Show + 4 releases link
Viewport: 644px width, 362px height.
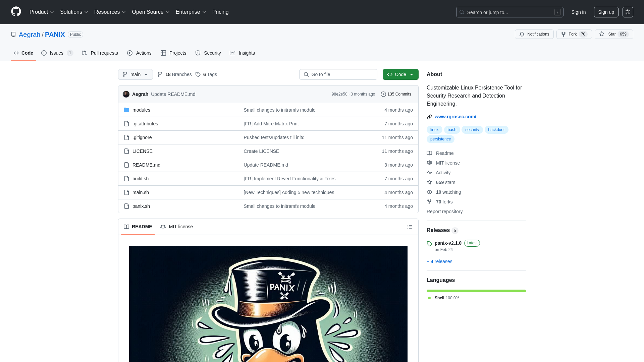point(439,261)
